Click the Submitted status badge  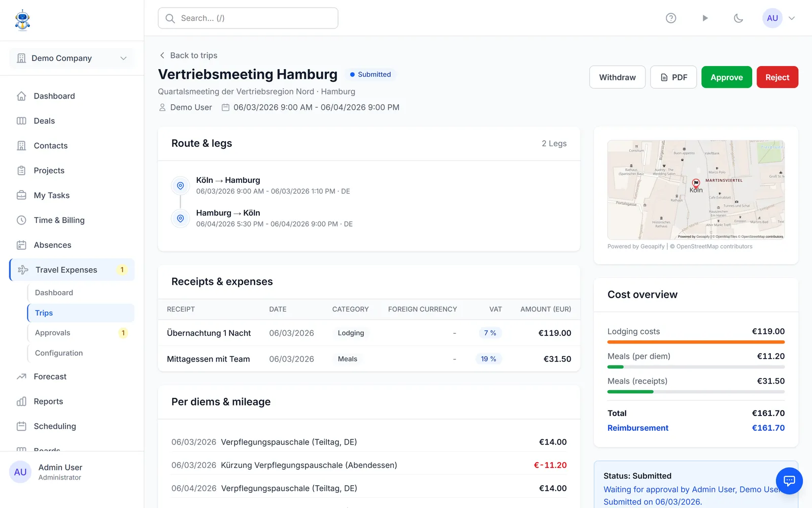pos(370,75)
